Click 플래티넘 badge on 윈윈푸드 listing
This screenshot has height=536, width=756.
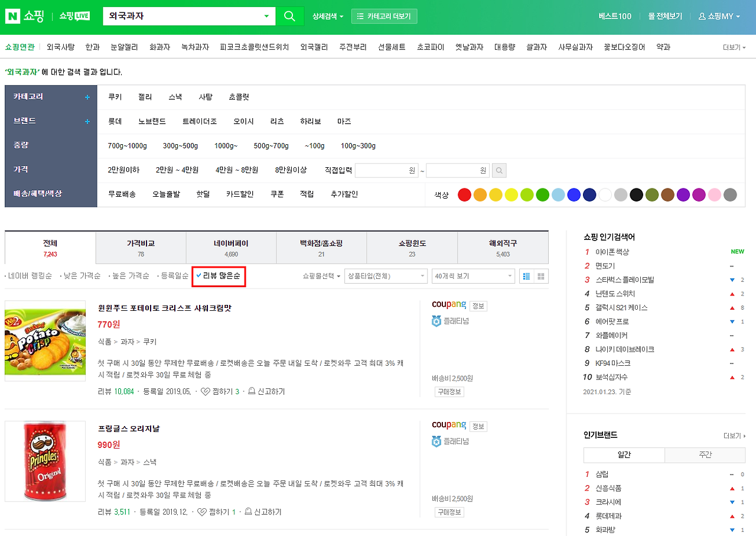point(451,321)
